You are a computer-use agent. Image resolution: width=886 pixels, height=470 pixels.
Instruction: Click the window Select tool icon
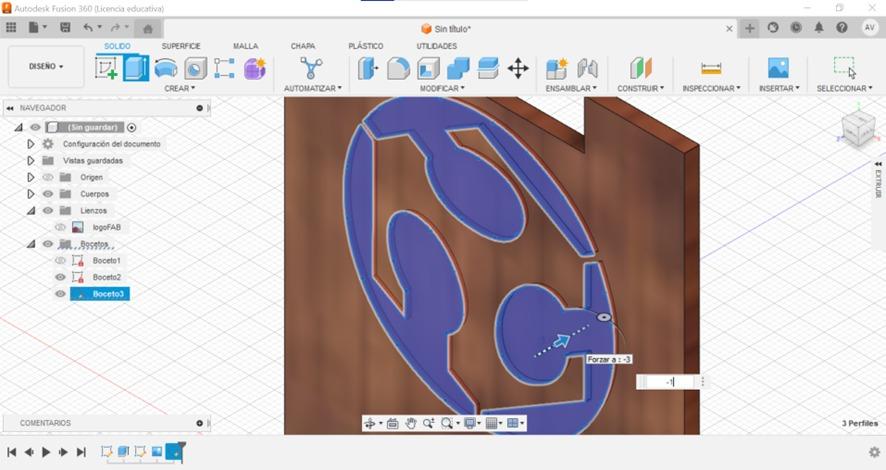click(845, 67)
